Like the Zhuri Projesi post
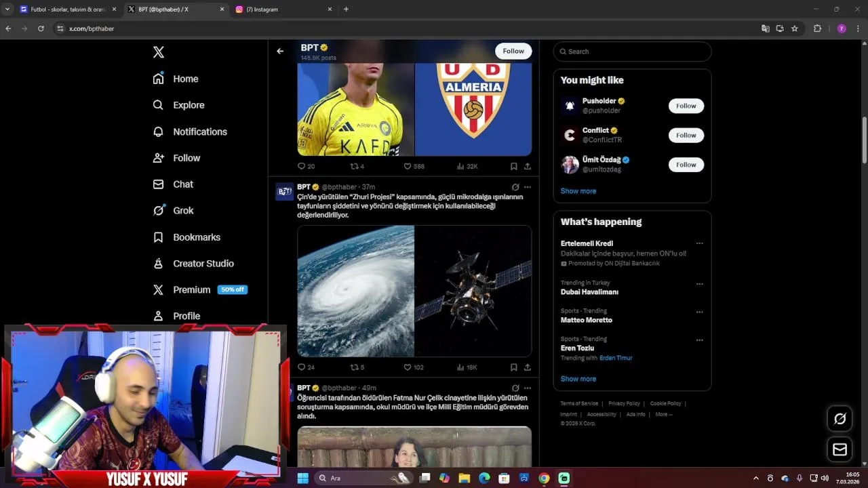 tap(414, 367)
